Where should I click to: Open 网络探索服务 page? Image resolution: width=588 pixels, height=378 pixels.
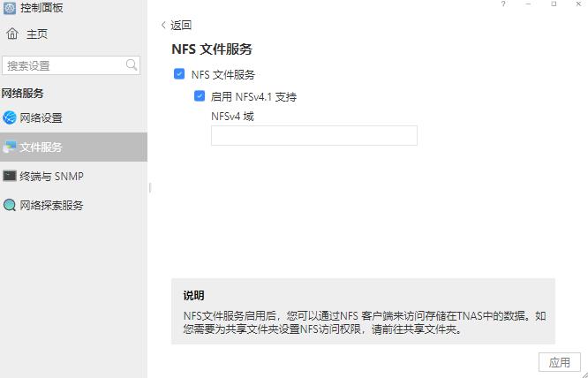tap(51, 205)
